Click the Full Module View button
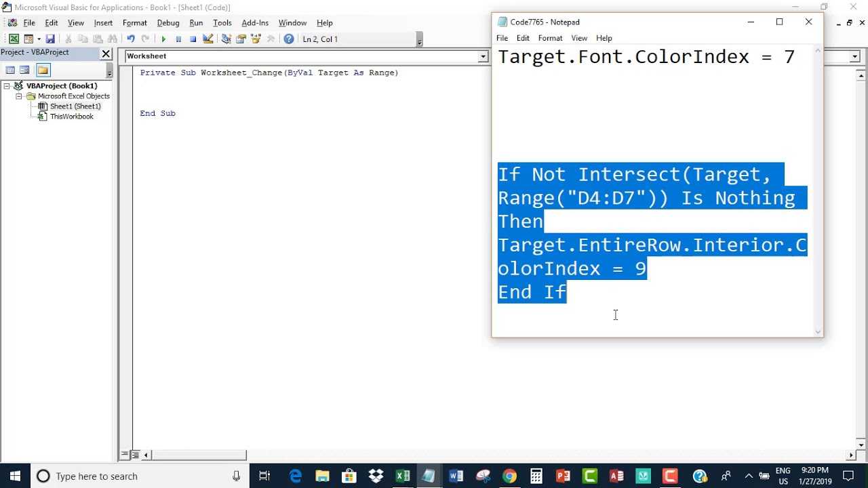This screenshot has height=488, width=868. coord(135,455)
